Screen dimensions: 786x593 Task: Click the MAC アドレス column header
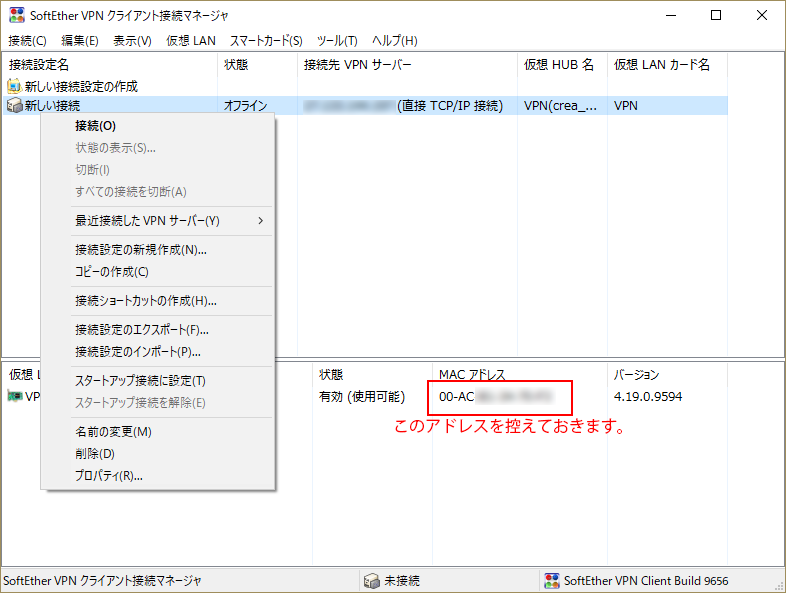[472, 375]
